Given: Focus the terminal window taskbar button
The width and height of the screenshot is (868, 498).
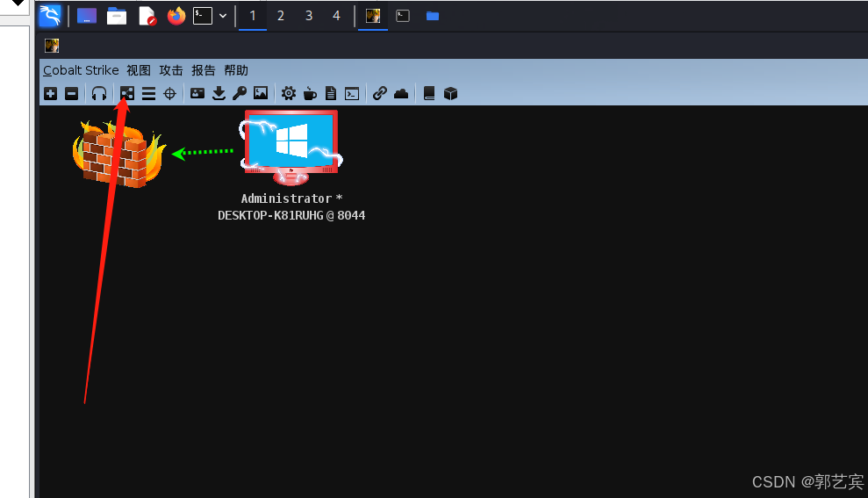Looking at the screenshot, I should click(x=403, y=16).
